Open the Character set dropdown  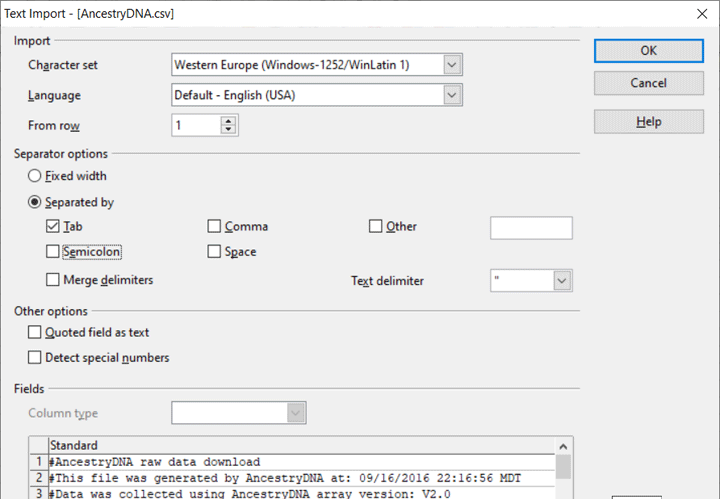[452, 65]
